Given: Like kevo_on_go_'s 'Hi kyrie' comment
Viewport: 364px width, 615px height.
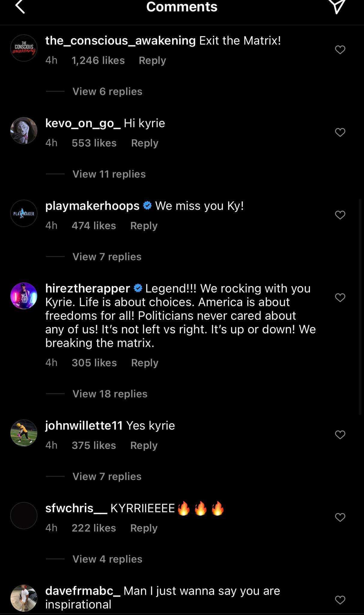Looking at the screenshot, I should [340, 132].
